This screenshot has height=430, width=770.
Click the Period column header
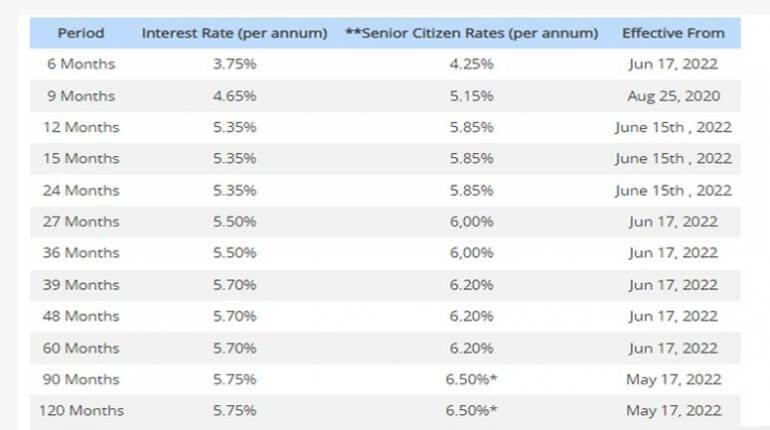point(81,33)
